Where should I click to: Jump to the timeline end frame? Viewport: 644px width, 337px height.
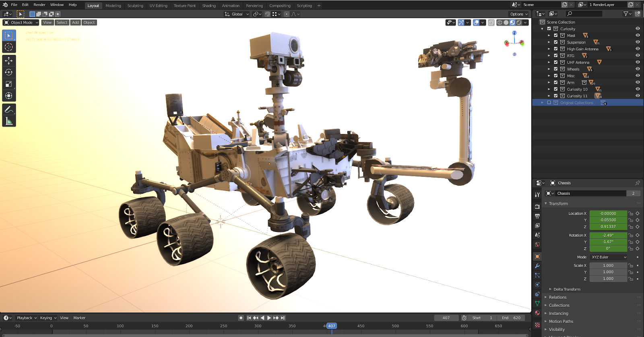283,318
